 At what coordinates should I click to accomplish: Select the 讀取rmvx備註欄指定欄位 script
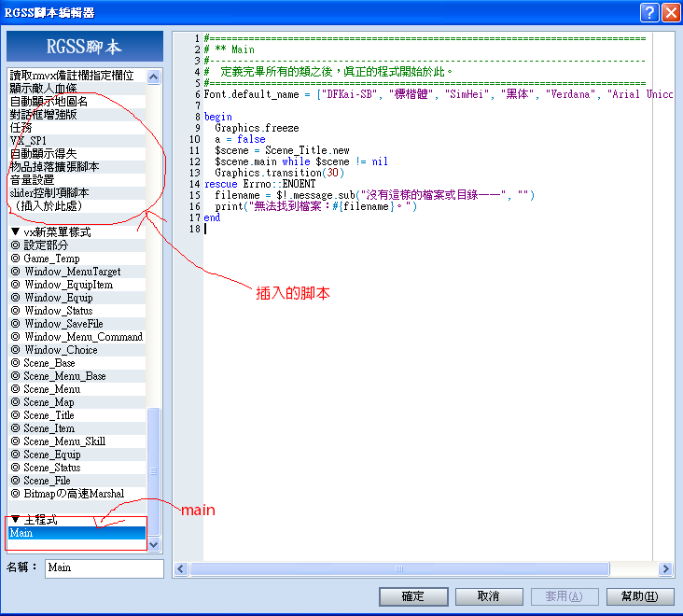(77, 76)
